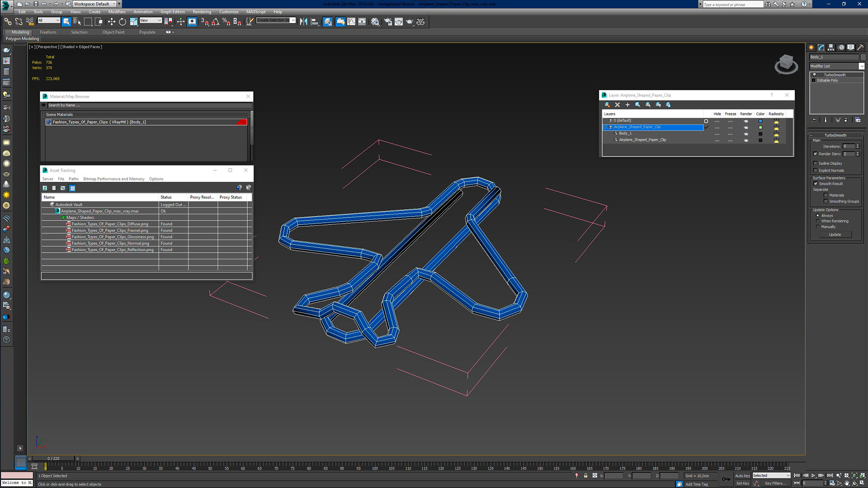
Task: Open the Rendering menu
Action: point(202,12)
